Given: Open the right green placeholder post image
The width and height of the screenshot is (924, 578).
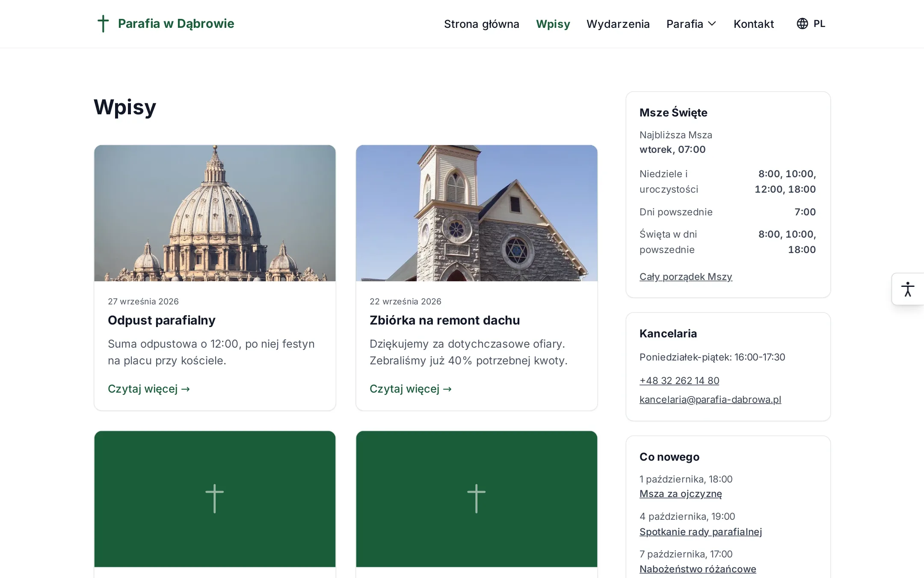Looking at the screenshot, I should 477,499.
